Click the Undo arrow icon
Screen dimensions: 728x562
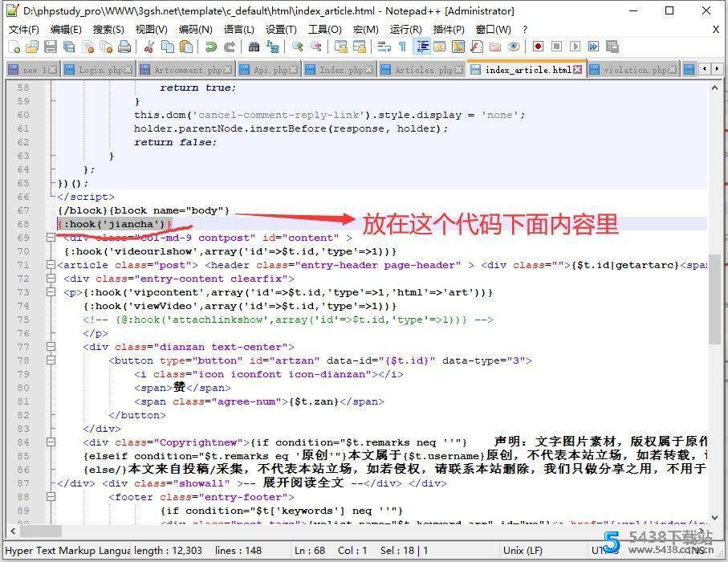[x=210, y=47]
